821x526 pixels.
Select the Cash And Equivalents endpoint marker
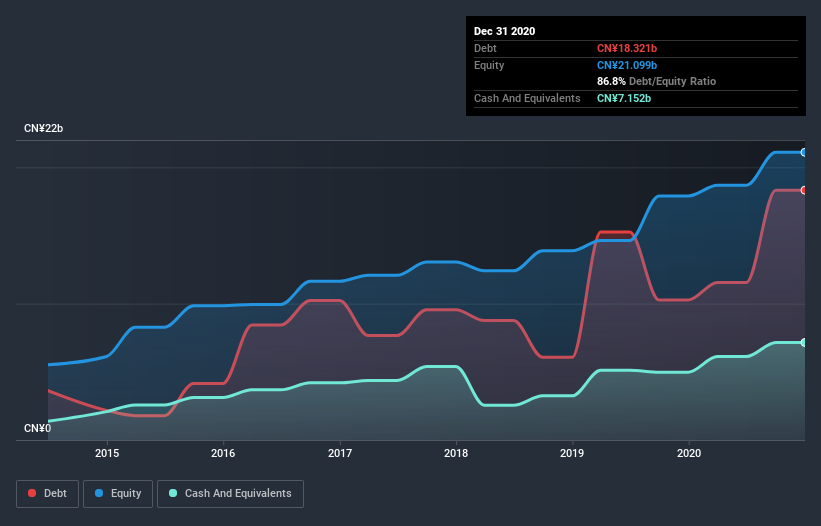[804, 342]
